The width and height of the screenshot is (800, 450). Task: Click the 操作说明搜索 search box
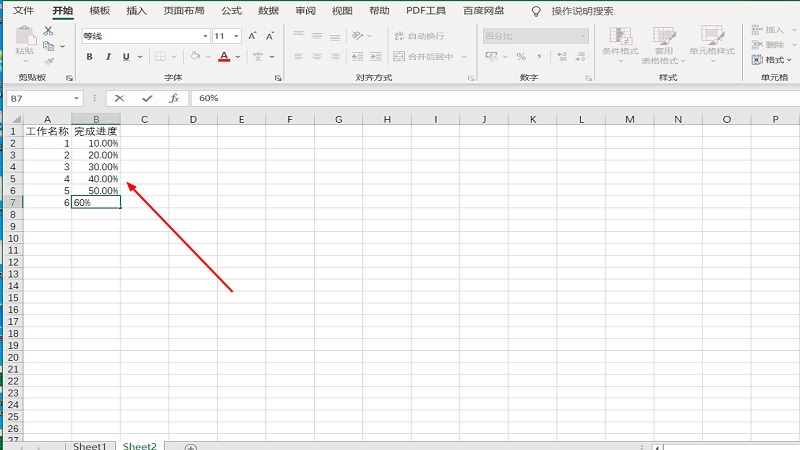pyautogui.click(x=582, y=10)
